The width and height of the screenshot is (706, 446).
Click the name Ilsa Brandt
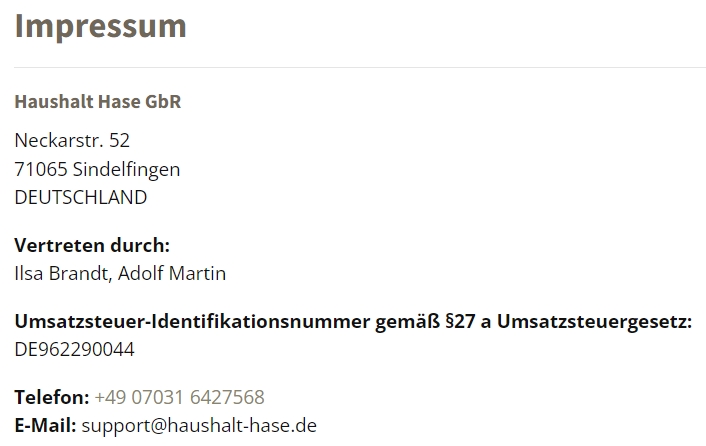[63, 274]
